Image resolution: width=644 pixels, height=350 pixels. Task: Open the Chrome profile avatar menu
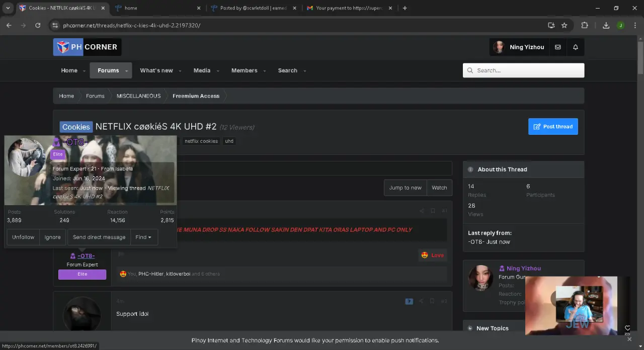pos(621,25)
